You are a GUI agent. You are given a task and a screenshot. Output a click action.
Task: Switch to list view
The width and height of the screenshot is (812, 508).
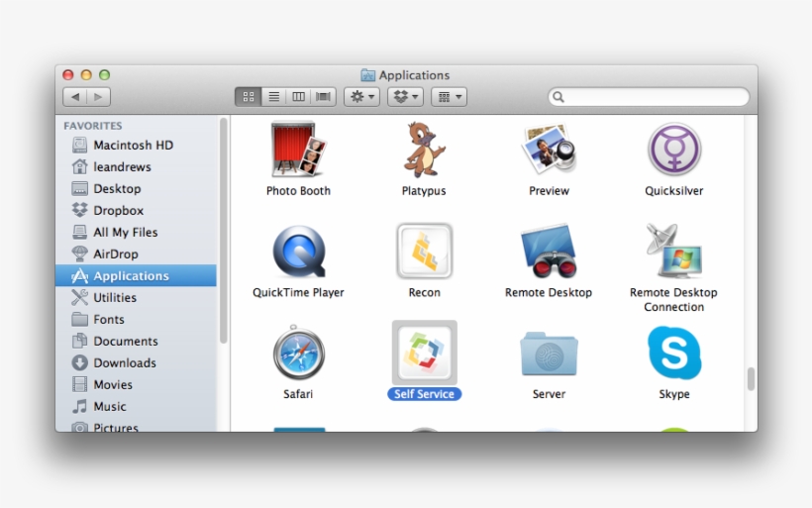click(x=274, y=97)
